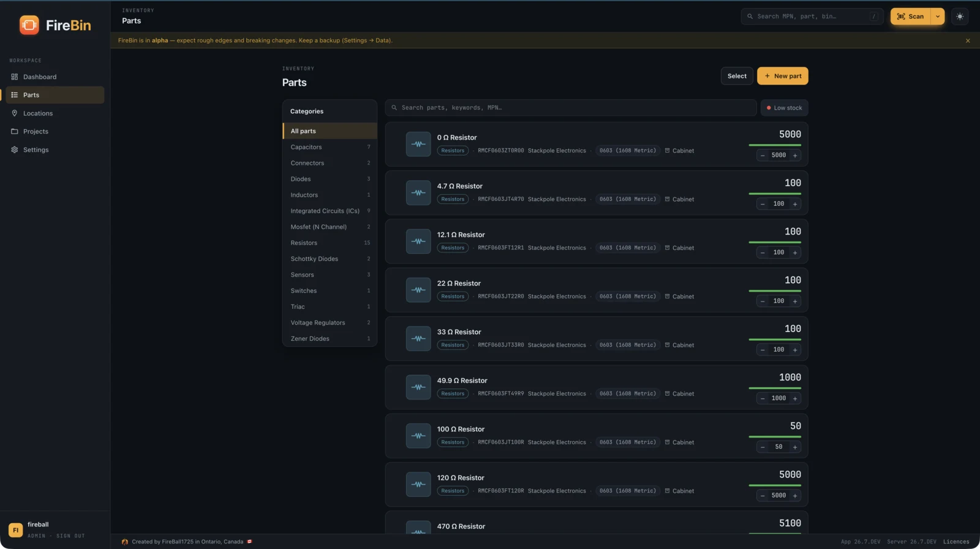Screen dimensions: 980x549
Task: Increase quantity of 22 Ω Resistor
Action: click(795, 301)
